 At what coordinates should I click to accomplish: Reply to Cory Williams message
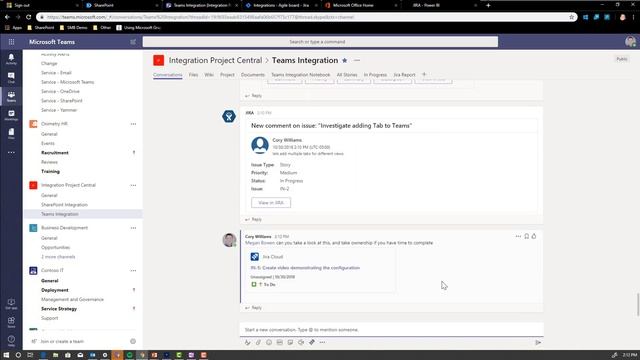click(x=253, y=308)
